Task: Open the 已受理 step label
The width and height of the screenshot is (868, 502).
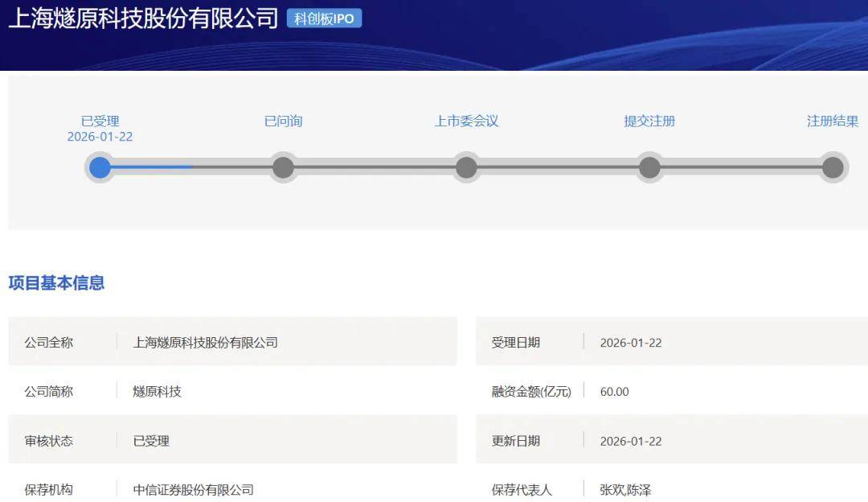Action: tap(100, 121)
